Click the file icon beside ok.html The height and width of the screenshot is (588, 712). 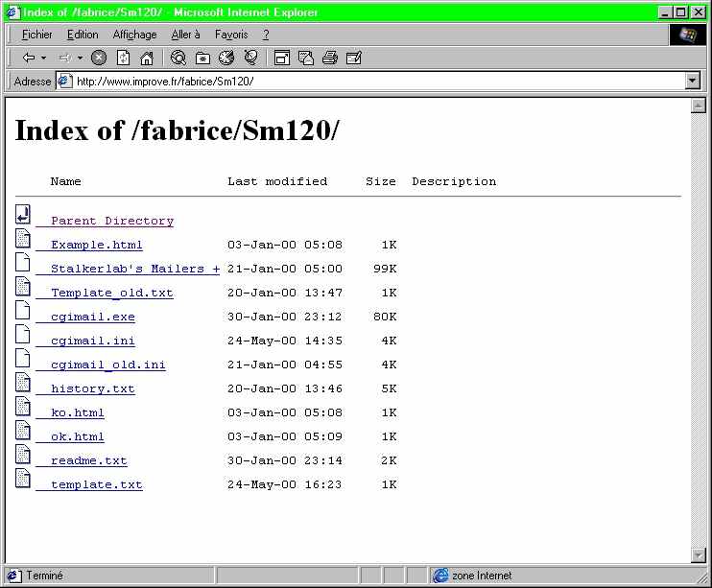[x=23, y=431]
